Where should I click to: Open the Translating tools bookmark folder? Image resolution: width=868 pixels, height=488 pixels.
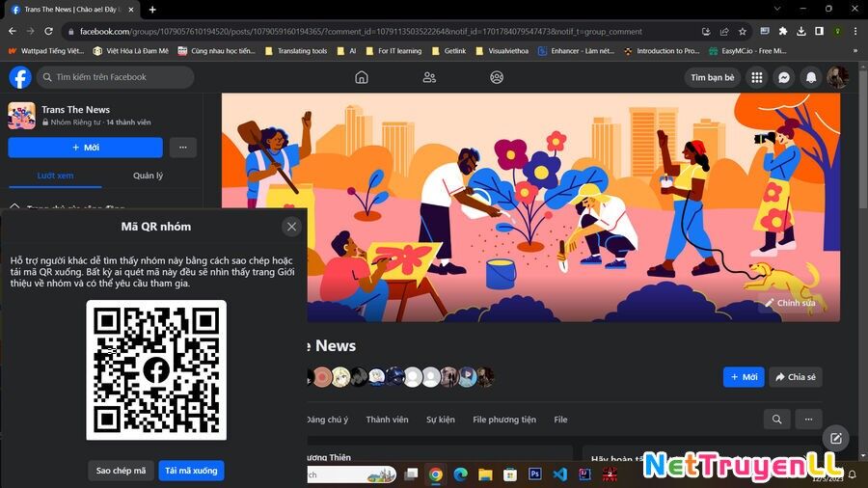point(296,51)
